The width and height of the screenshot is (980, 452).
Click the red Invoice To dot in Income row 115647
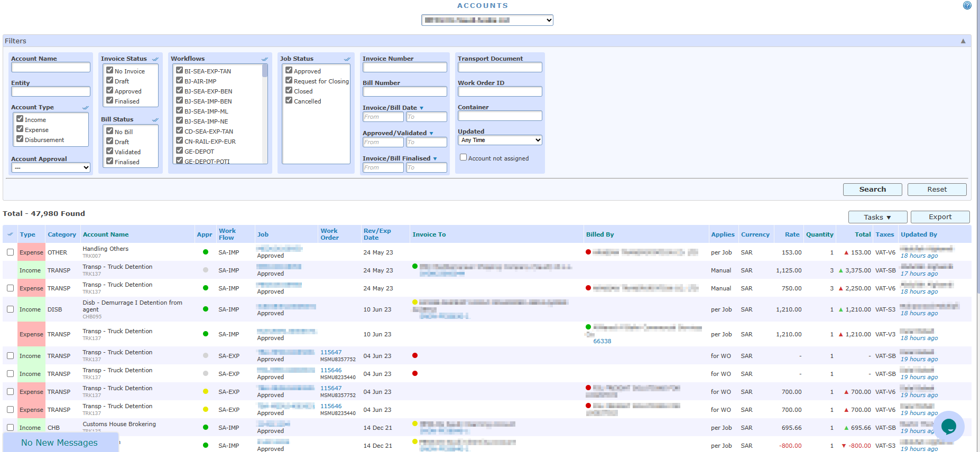[415, 355]
